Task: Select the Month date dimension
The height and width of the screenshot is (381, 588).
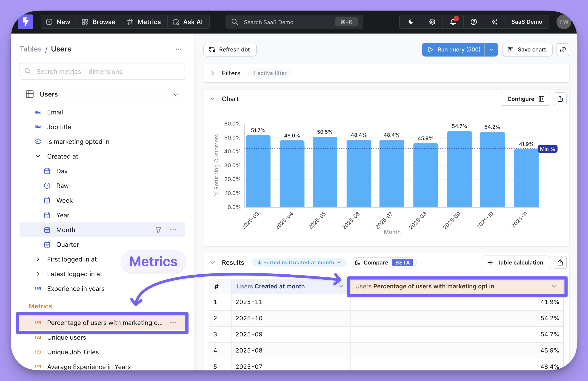Action: pyautogui.click(x=66, y=230)
